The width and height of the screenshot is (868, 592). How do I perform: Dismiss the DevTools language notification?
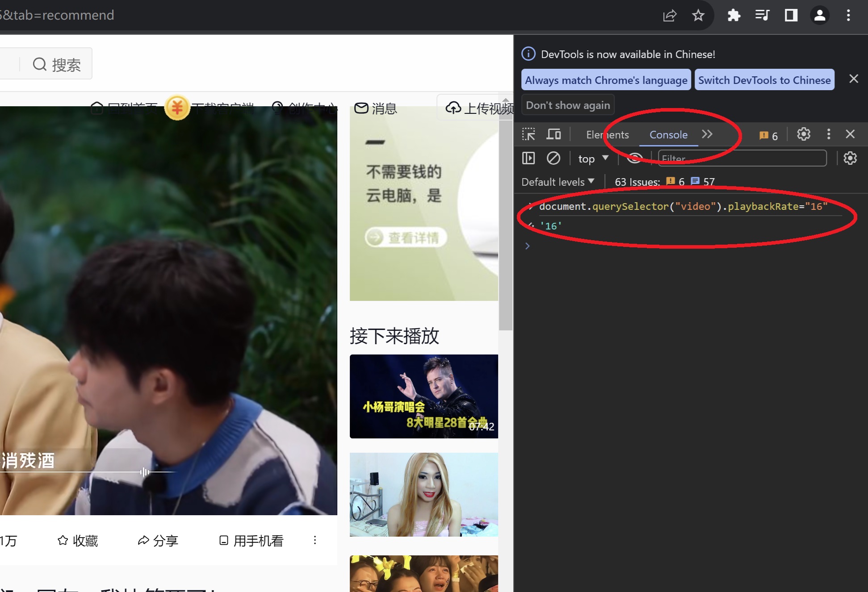click(854, 79)
